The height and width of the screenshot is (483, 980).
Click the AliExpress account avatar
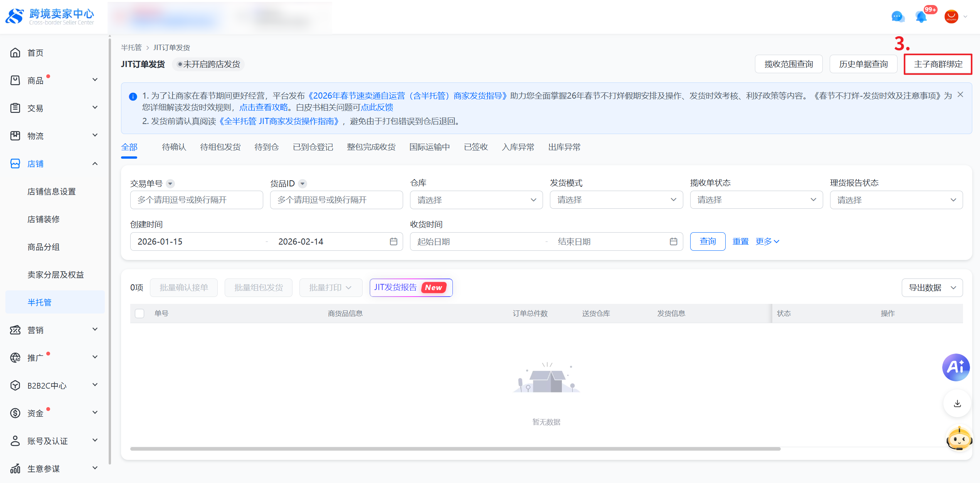point(951,17)
